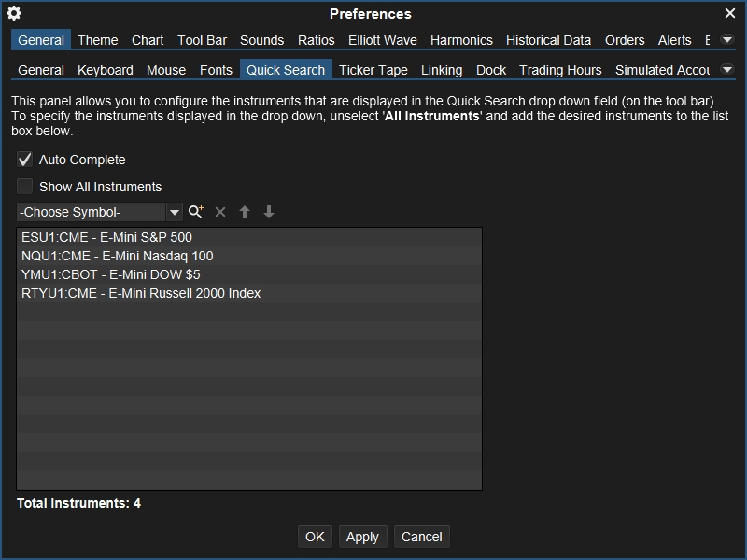The image size is (747, 560).
Task: Expand the top tab row overflow arrow
Action: [727, 40]
